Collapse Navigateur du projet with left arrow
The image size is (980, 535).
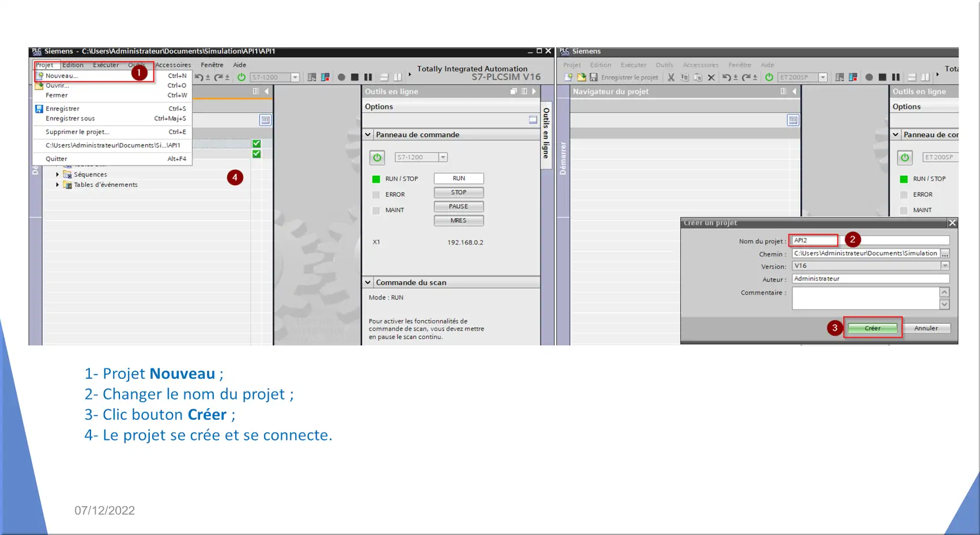(794, 91)
